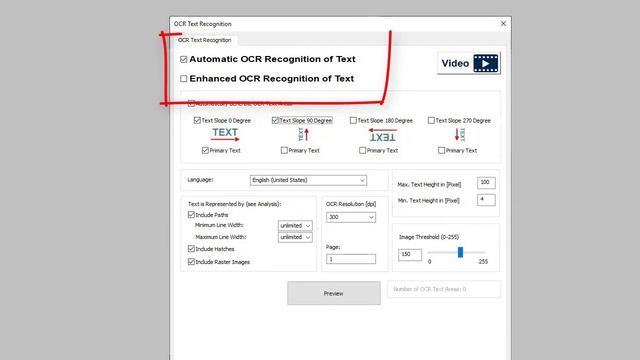This screenshot has width=640, height=360.
Task: Check Primary Text under 180 Degree
Action: click(x=362, y=151)
